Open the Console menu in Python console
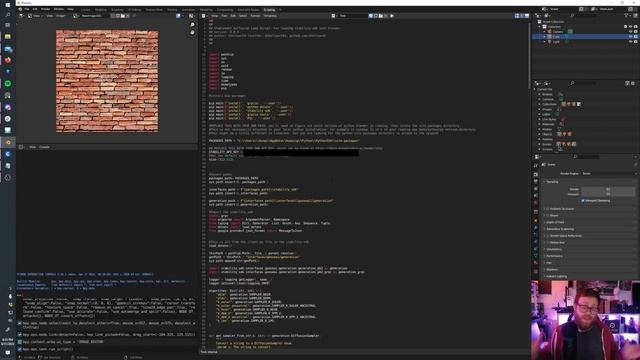Viewport: 640px width, 360px height. (x=44, y=147)
